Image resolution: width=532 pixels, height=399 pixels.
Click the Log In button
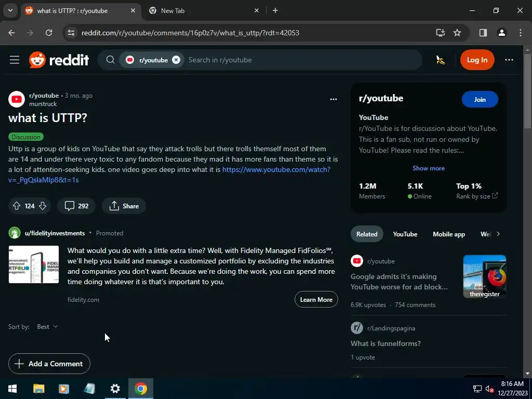[x=477, y=60]
